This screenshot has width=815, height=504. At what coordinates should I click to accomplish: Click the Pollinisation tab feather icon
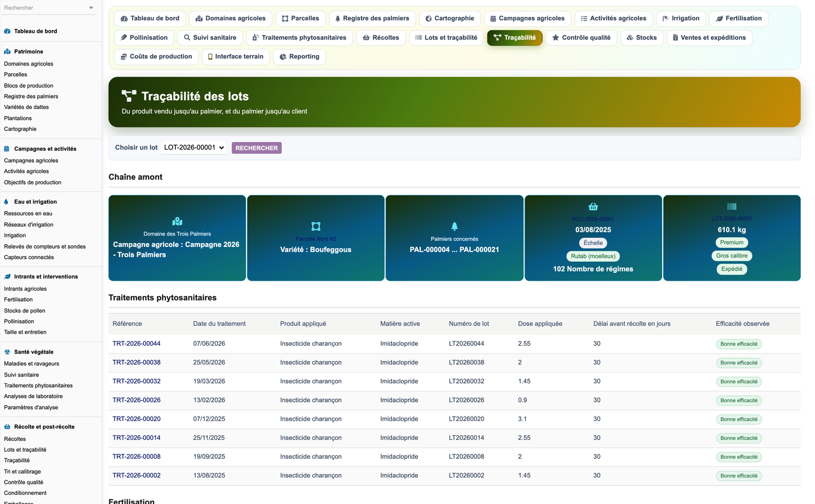[x=124, y=38]
